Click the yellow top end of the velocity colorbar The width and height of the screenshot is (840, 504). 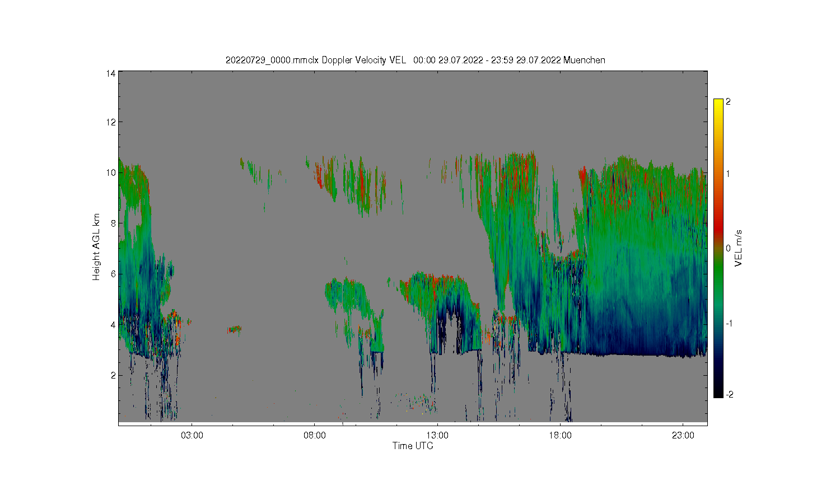pyautogui.click(x=718, y=104)
